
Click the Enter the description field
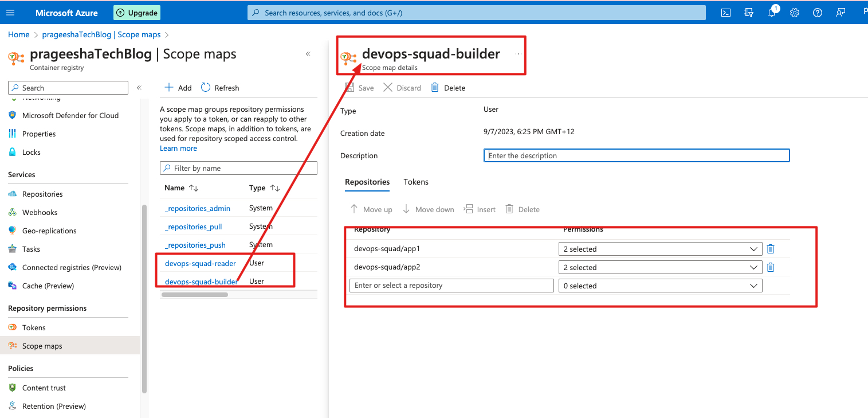point(636,155)
